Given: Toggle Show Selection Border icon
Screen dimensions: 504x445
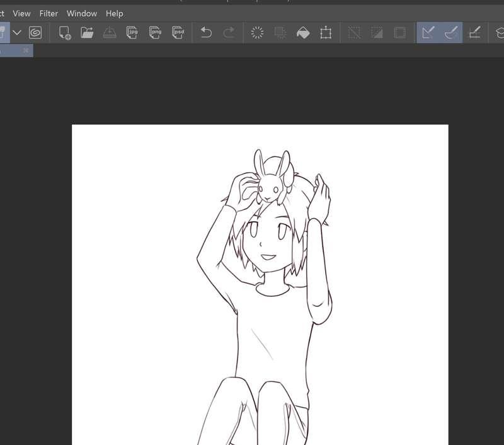Looking at the screenshot, I should click(399, 33).
